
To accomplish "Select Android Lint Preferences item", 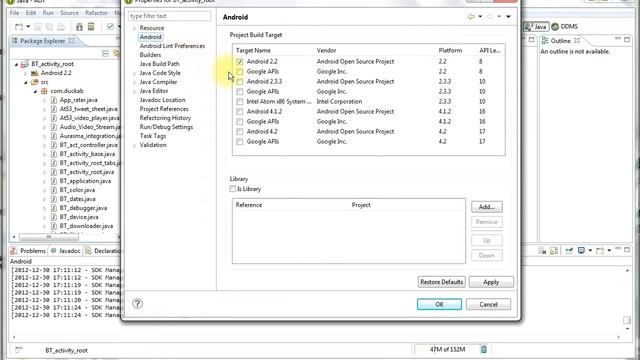I will [x=172, y=46].
